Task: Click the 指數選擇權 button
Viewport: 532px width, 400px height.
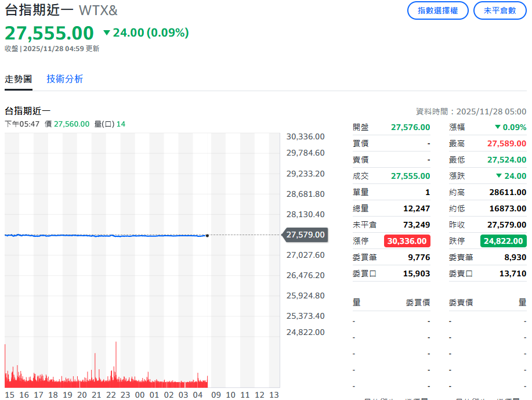Action: [x=437, y=10]
